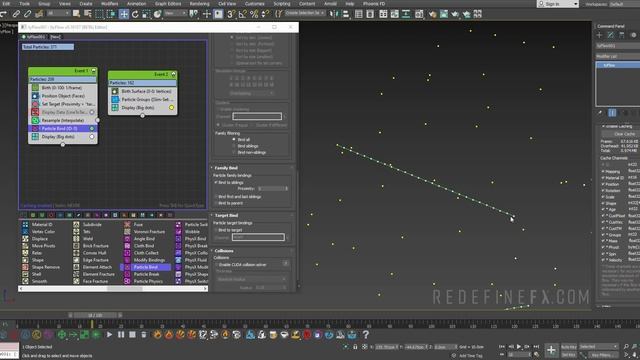Select the Move transform tool in main toolbar
Screen dimensions: 640x360
123,14
